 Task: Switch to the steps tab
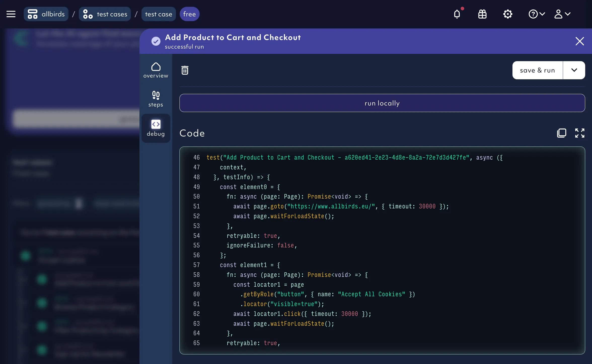[156, 99]
